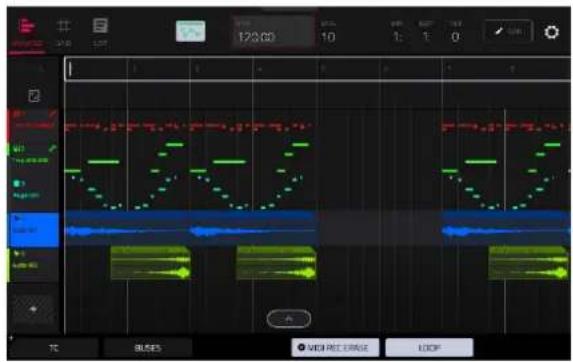Expand the up-arrow panel handle
This screenshot has width=573, height=362.
click(x=289, y=319)
